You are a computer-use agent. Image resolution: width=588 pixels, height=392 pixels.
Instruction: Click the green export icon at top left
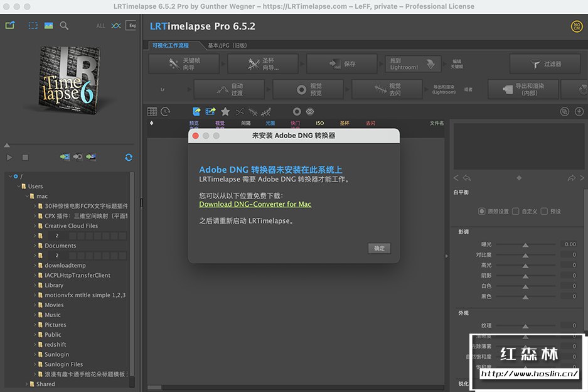point(10,25)
